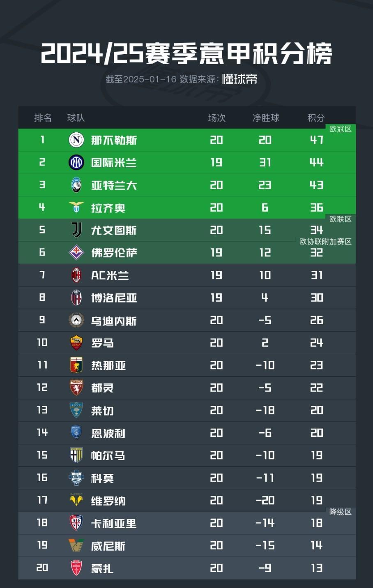This screenshot has height=588, width=373.
Task: Click the Juventus J logo
Action: tap(76, 230)
